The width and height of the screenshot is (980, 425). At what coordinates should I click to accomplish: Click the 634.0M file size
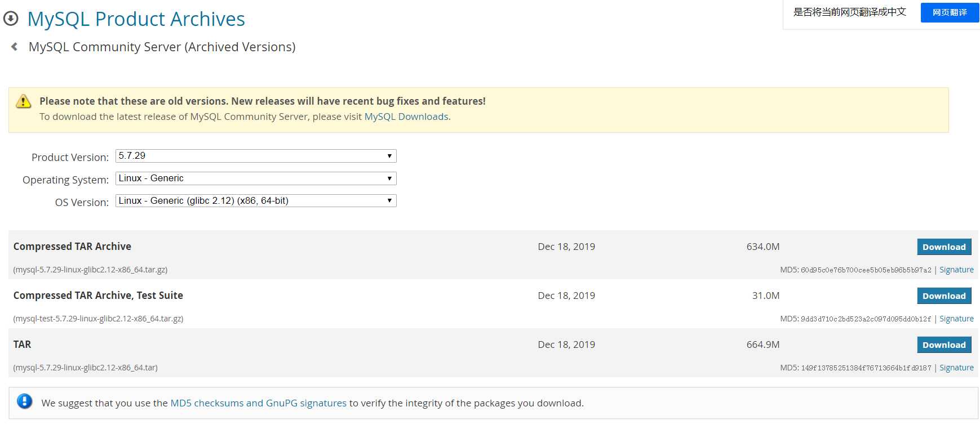(763, 247)
